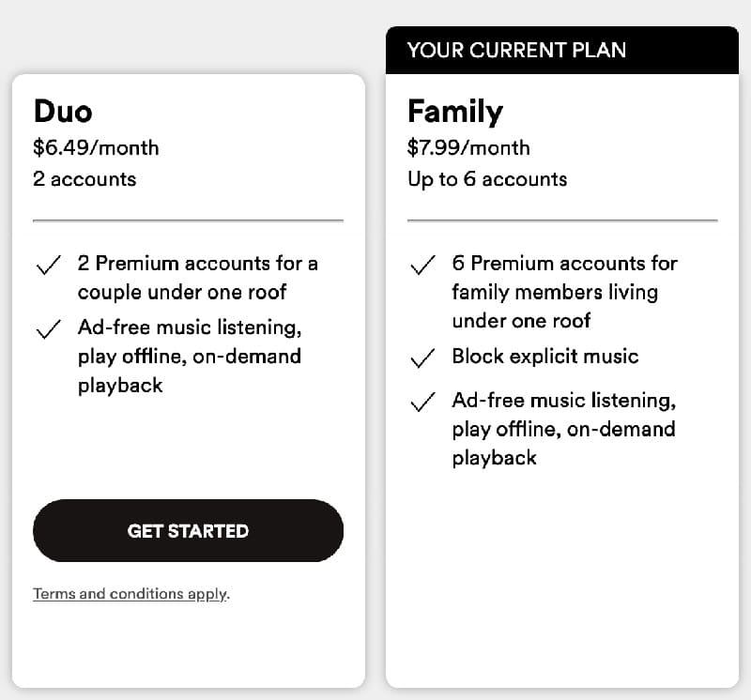The image size is (751, 700).
Task: Click Duo's ad-free music listening description
Action: (x=189, y=357)
